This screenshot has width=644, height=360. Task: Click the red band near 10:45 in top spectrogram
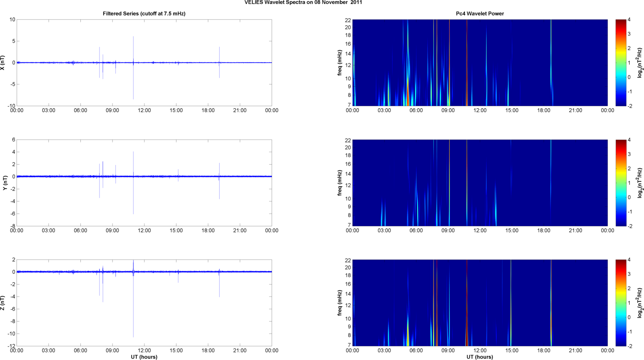(467, 63)
